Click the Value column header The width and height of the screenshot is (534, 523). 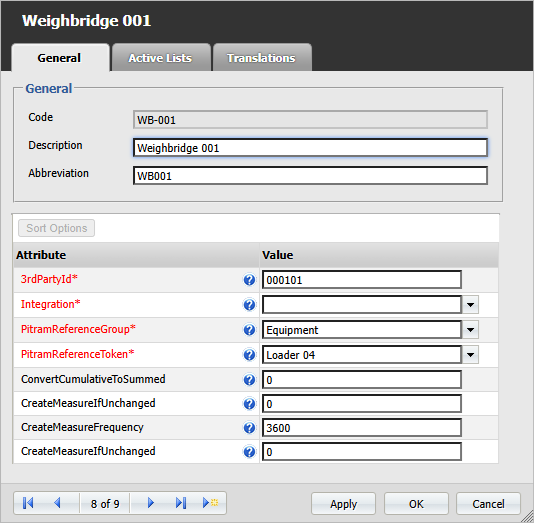pyautogui.click(x=379, y=255)
